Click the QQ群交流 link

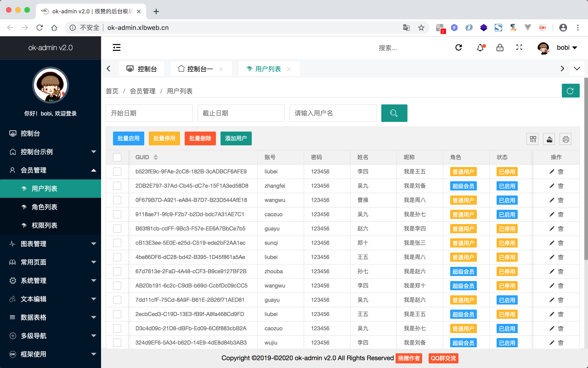click(444, 358)
